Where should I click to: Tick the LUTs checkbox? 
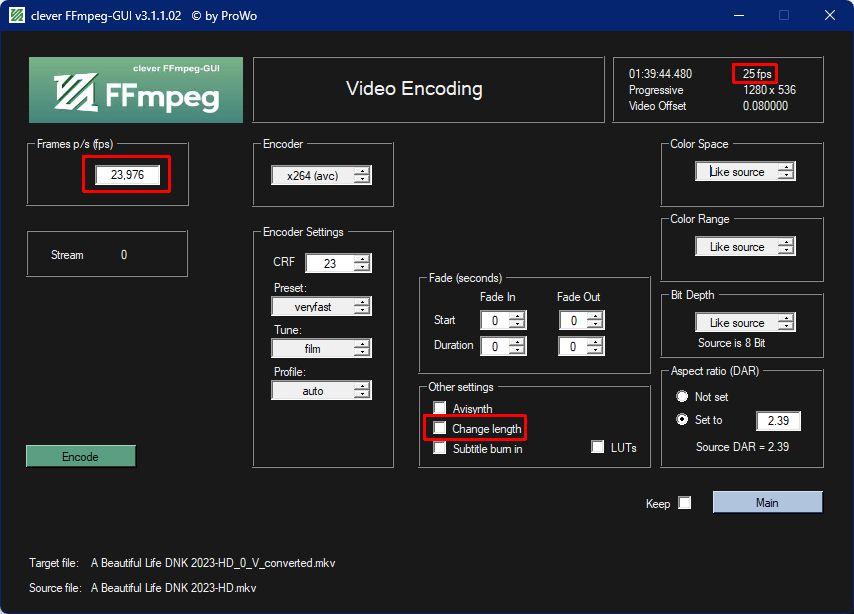(x=597, y=447)
